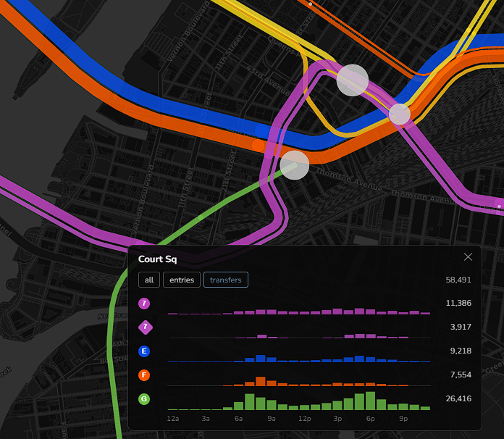Click the 3a time axis label
This screenshot has width=504, height=439.
pos(206,419)
